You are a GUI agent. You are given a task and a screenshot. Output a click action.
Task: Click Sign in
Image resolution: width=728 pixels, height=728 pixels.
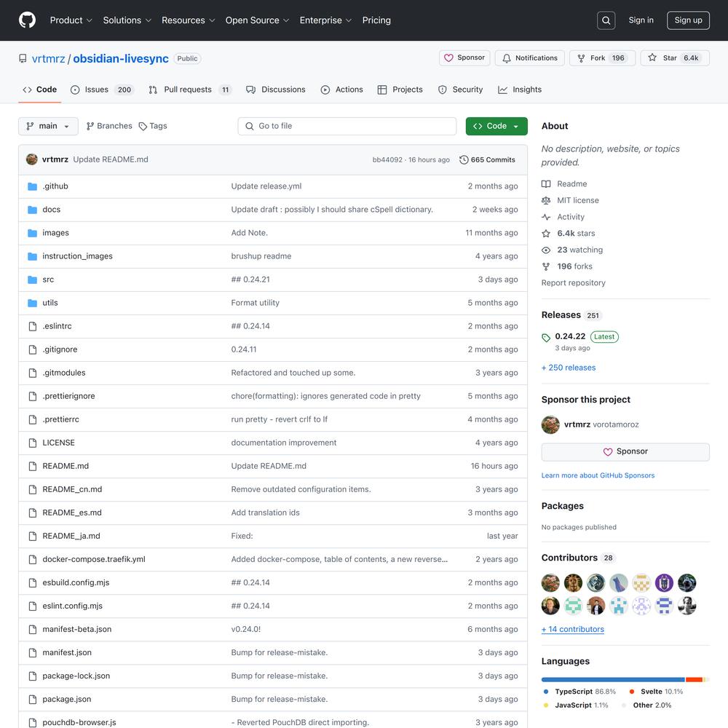641,20
